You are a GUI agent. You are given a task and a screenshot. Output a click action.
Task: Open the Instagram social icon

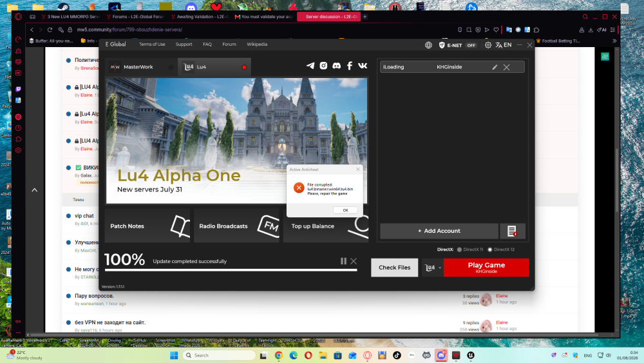(x=324, y=66)
